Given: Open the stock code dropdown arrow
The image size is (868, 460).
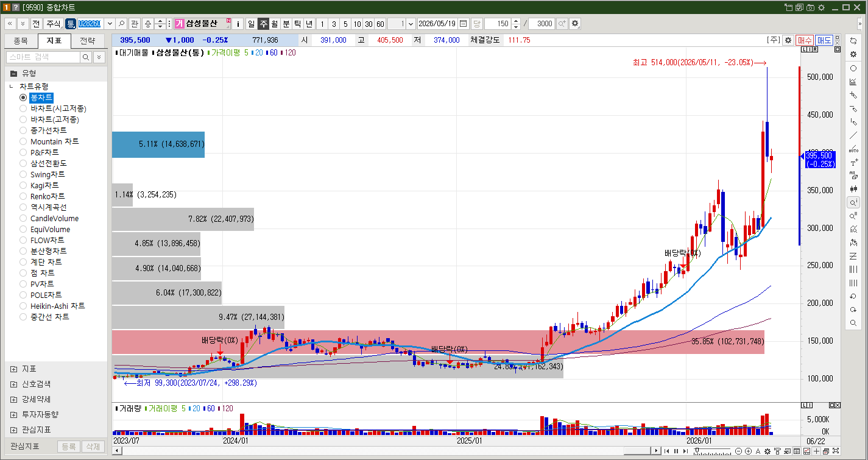Looking at the screenshot, I should (110, 24).
